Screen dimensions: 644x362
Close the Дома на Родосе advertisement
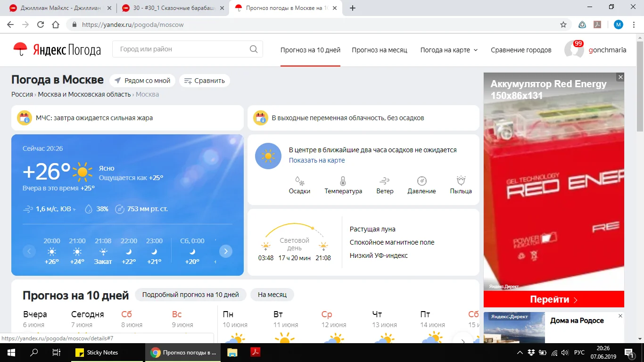620,316
